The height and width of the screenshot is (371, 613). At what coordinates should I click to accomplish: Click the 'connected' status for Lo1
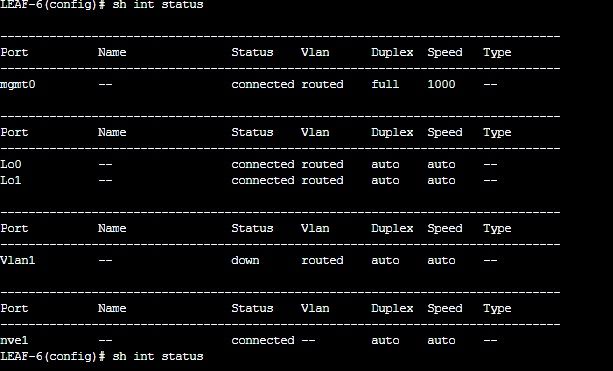(x=263, y=180)
